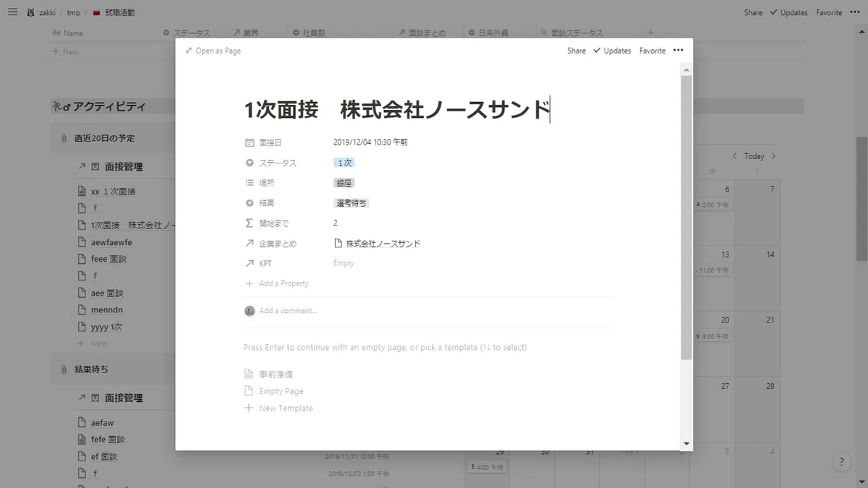Go to previous month with calendar left arrow
Image resolution: width=868 pixels, height=488 pixels.
(x=735, y=156)
